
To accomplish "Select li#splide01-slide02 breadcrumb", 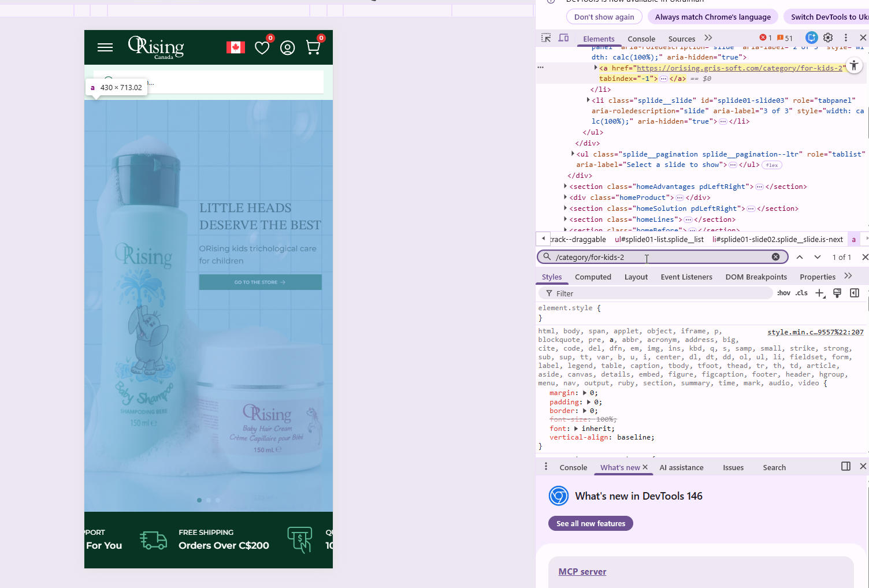I will [778, 239].
